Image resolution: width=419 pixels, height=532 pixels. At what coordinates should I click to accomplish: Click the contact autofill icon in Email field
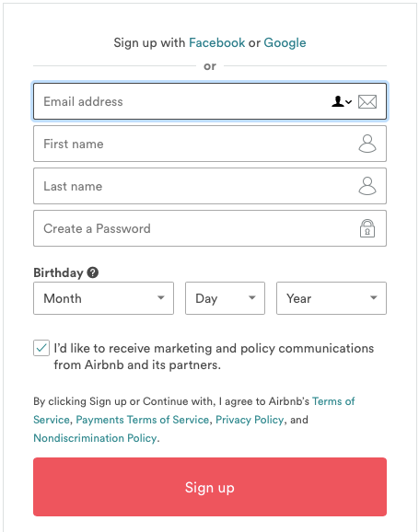pos(342,101)
